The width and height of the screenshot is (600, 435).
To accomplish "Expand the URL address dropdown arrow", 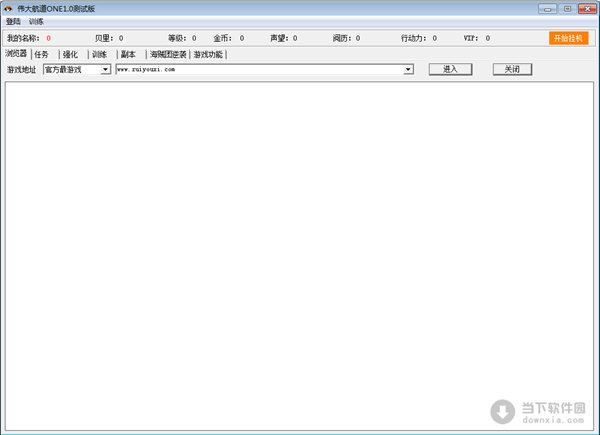I will tap(409, 70).
